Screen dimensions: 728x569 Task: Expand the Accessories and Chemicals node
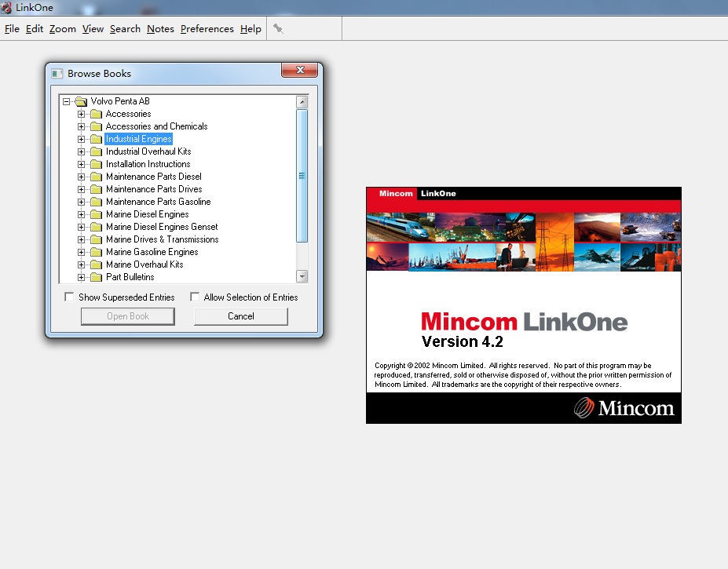81,126
